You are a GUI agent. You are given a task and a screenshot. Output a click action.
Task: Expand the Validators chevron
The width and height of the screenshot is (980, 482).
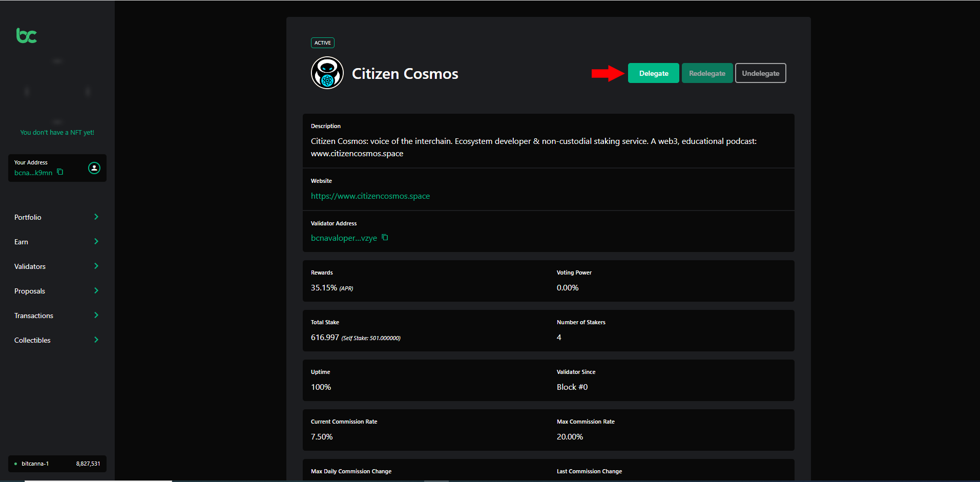coord(96,266)
